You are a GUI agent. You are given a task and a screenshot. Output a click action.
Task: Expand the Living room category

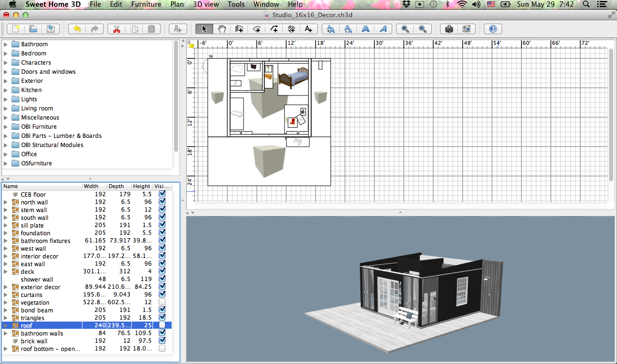tap(6, 108)
